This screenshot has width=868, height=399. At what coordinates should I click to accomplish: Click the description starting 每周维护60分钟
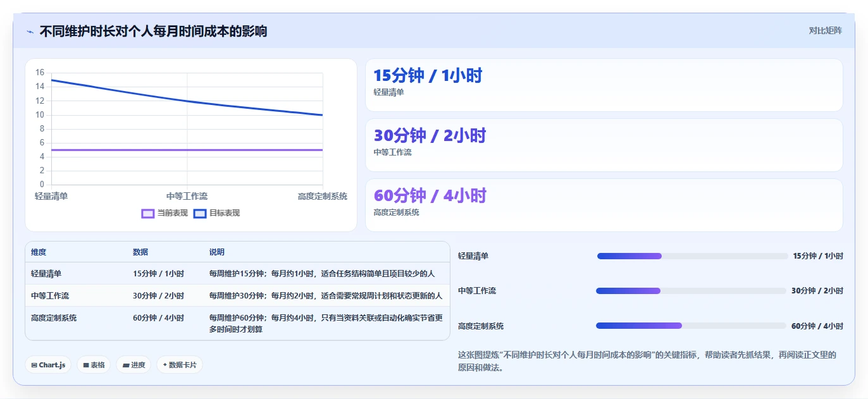click(x=326, y=324)
